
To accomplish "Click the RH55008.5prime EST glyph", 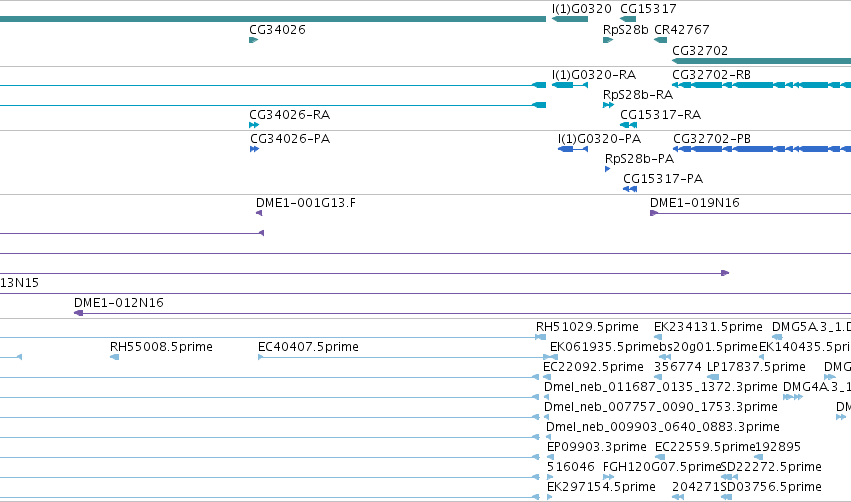I will (x=115, y=357).
